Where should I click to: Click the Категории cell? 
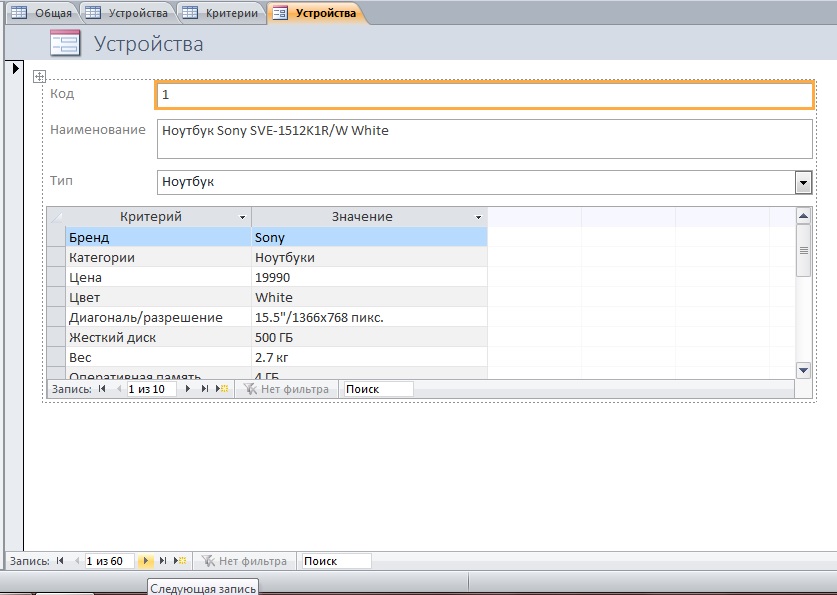point(158,257)
